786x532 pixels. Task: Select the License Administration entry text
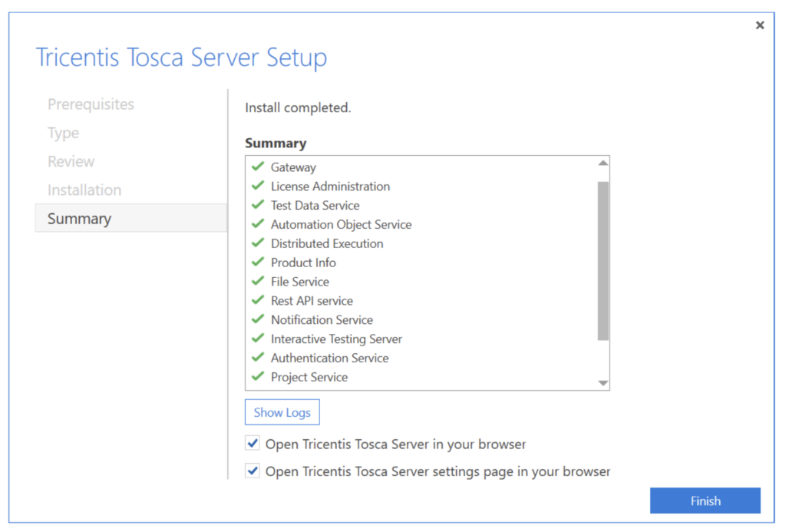pos(330,187)
